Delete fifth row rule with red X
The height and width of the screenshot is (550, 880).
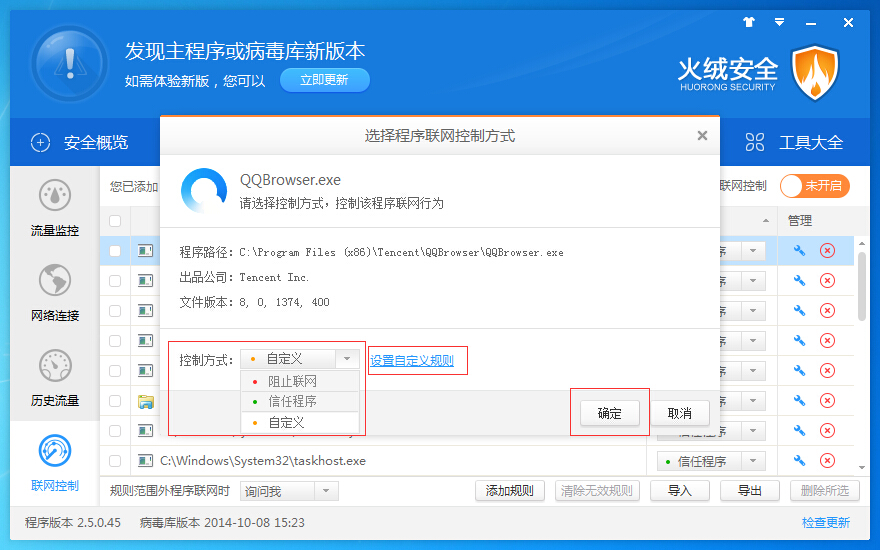(827, 370)
